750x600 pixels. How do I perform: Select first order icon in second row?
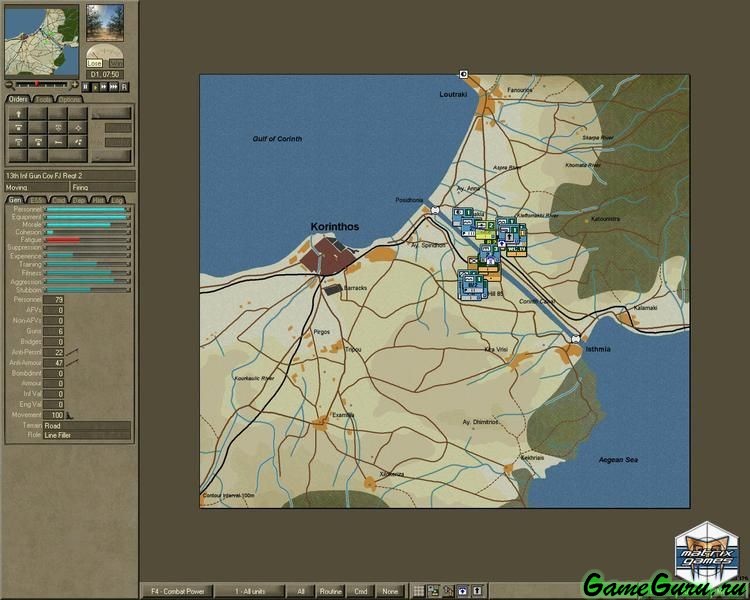(18, 128)
